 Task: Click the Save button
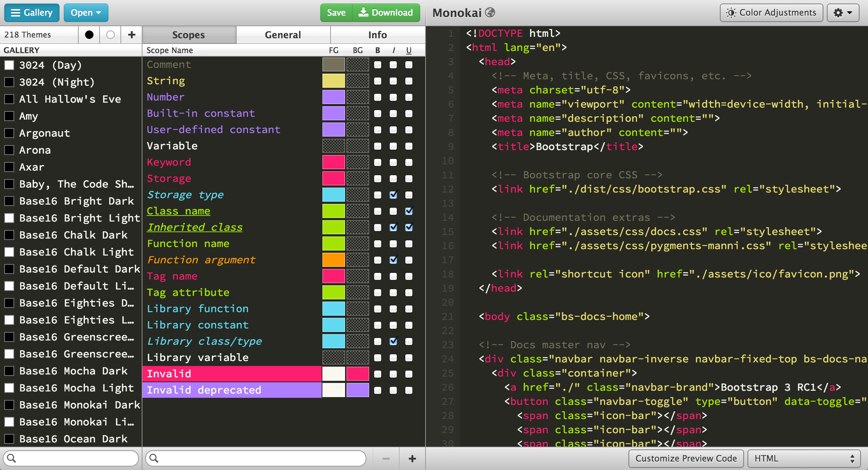[337, 12]
